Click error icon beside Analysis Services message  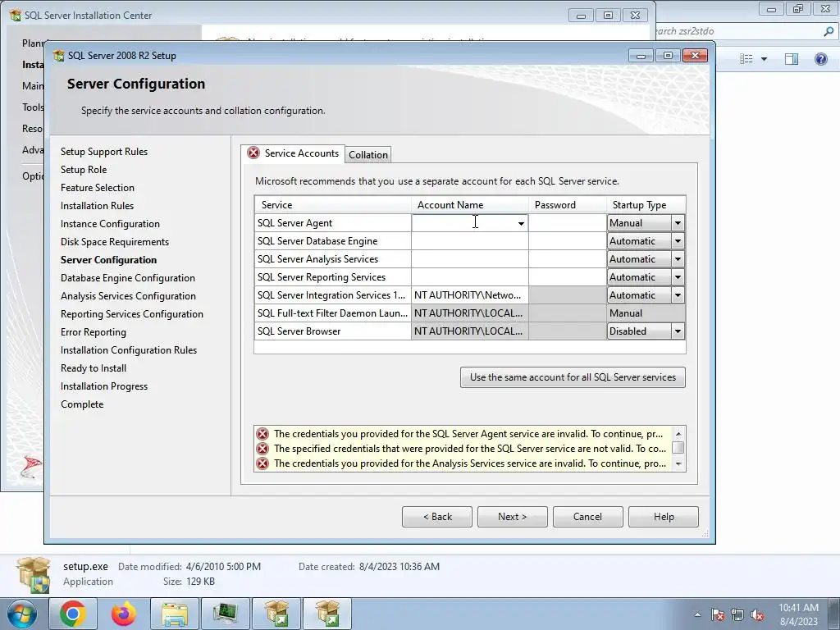[x=262, y=463]
